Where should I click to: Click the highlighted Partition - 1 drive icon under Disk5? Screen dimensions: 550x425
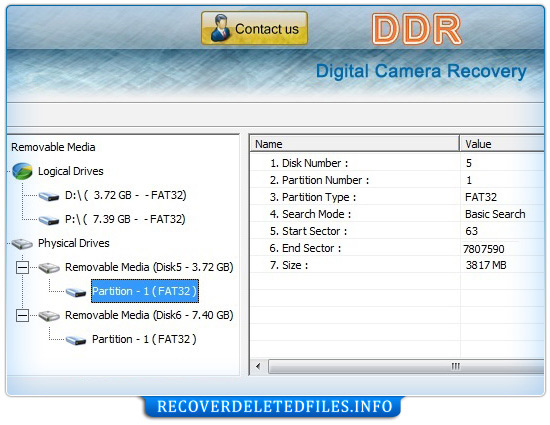[x=76, y=292]
